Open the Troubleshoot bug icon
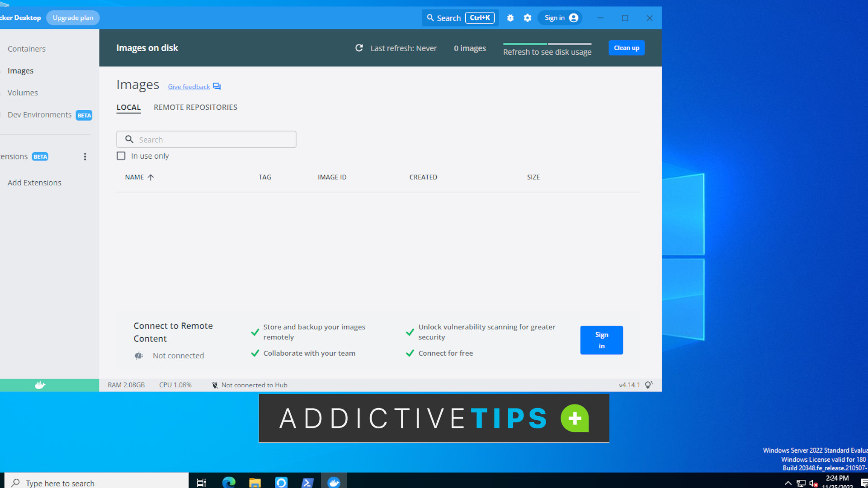 [510, 18]
